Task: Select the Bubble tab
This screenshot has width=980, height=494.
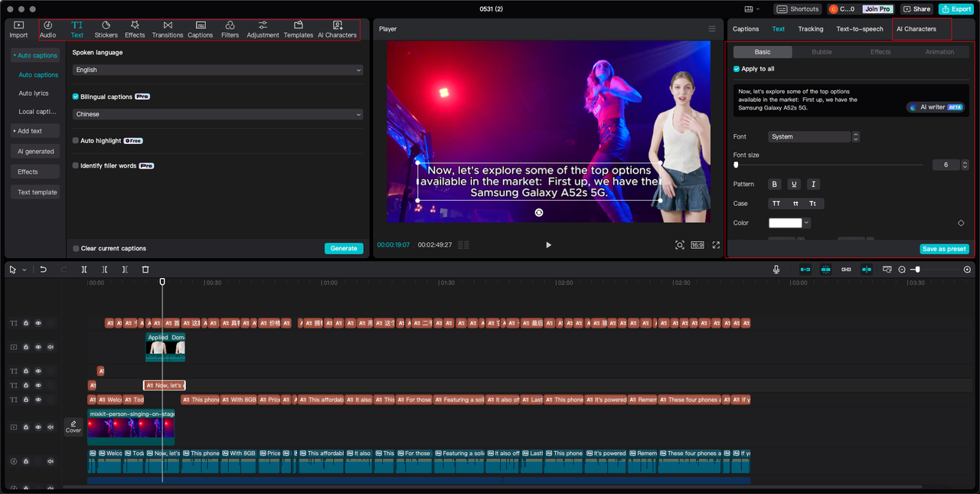Action: (822, 52)
